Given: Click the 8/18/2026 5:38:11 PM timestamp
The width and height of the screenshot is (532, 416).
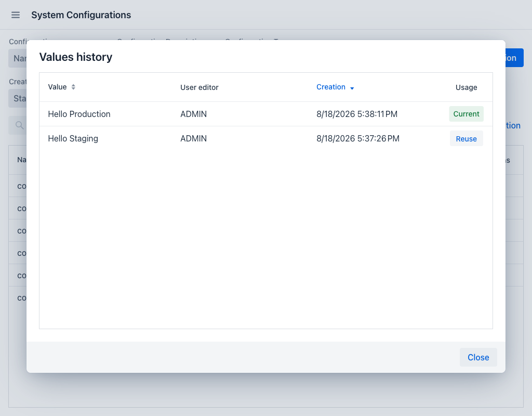Looking at the screenshot, I should tap(357, 114).
